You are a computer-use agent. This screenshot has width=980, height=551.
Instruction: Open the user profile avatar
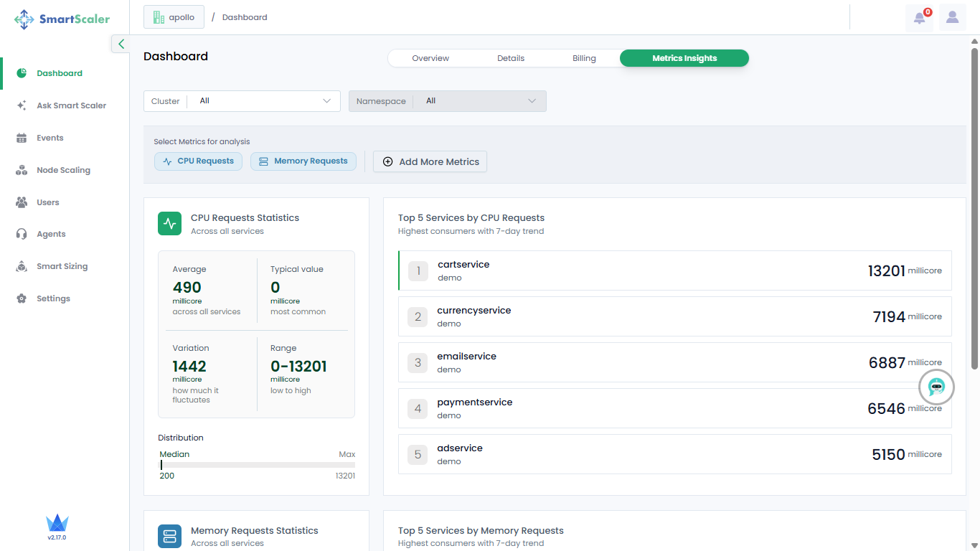pyautogui.click(x=952, y=18)
